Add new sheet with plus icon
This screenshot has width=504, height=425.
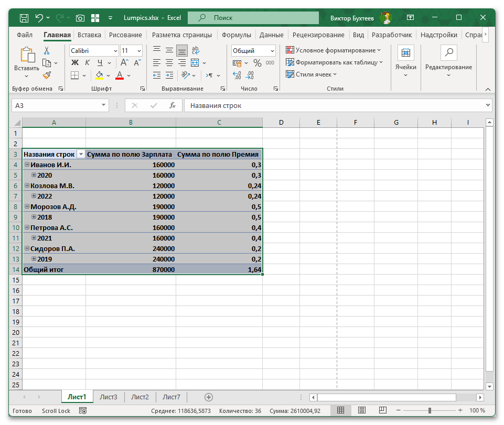(209, 397)
